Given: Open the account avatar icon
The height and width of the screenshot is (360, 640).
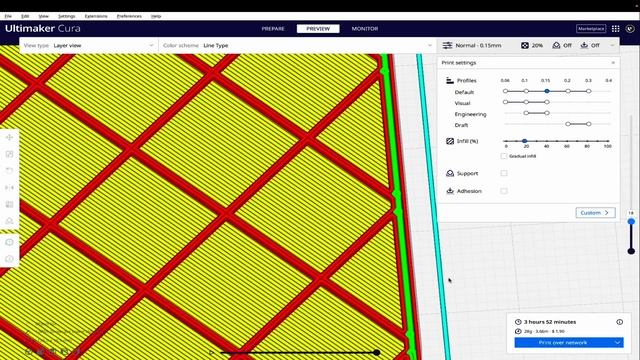Looking at the screenshot, I should click(630, 29).
